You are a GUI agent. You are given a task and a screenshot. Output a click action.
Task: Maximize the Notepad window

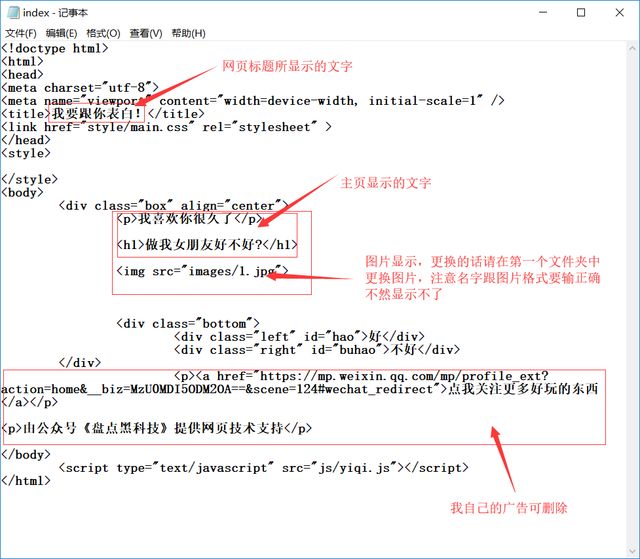click(581, 12)
